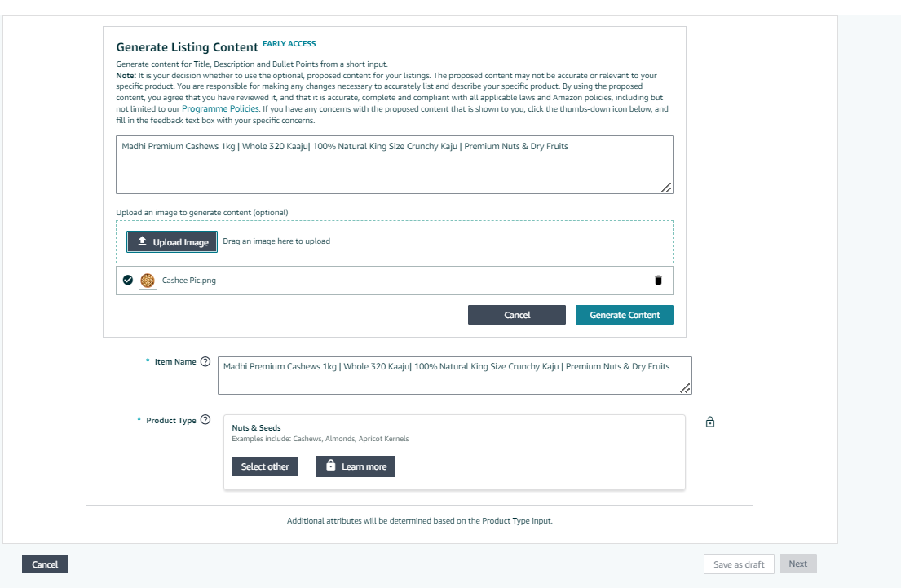Click the 'Drag an image here to upload' text
901x588 pixels.
coord(276,241)
